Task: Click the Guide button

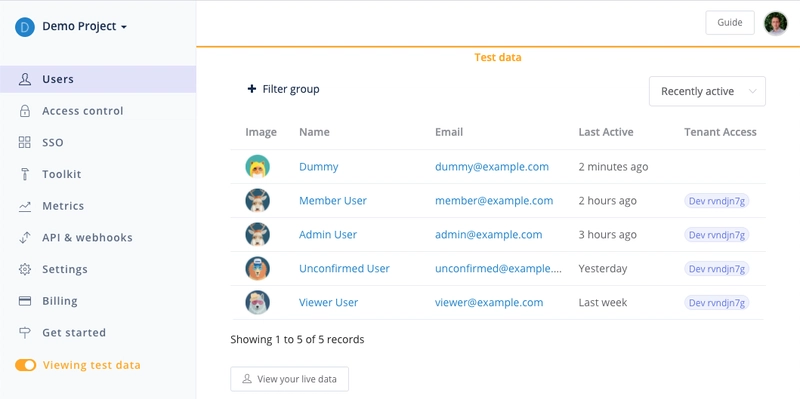Action: [730, 22]
